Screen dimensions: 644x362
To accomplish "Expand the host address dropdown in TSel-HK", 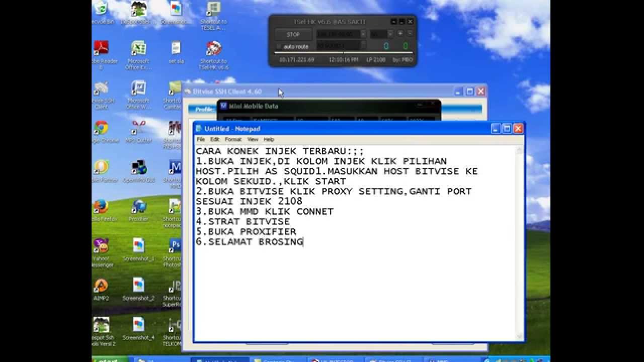I will click(363, 35).
